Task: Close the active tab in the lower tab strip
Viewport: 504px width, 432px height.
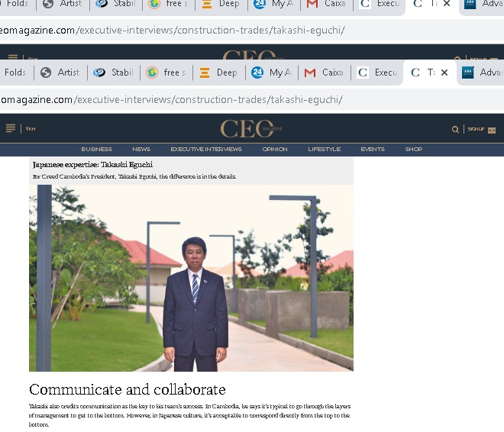Action: 446,73
